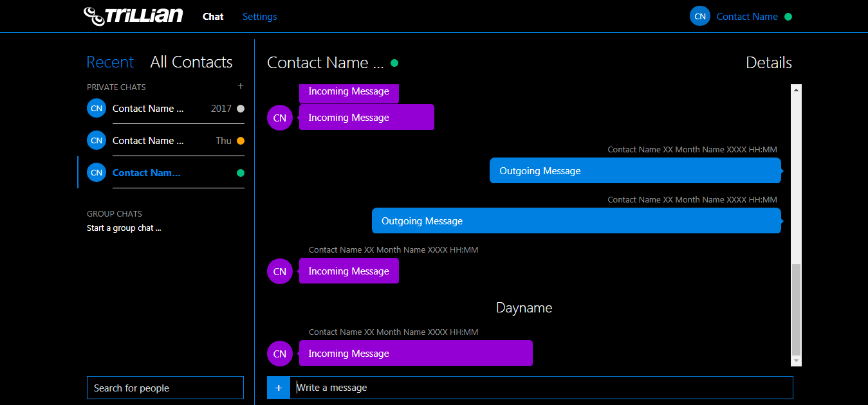Open the private chat dated 2017
Image resolution: width=868 pixels, height=405 pixels.
coord(165,109)
